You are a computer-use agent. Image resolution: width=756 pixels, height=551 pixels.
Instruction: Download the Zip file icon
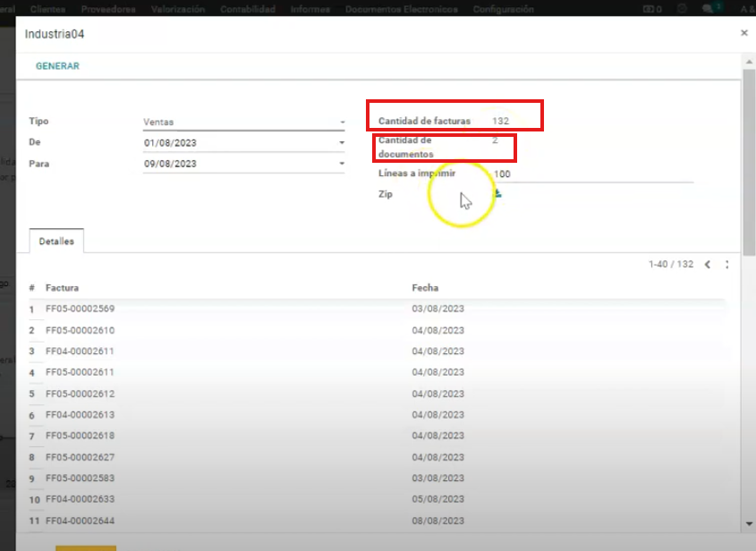[x=497, y=193]
